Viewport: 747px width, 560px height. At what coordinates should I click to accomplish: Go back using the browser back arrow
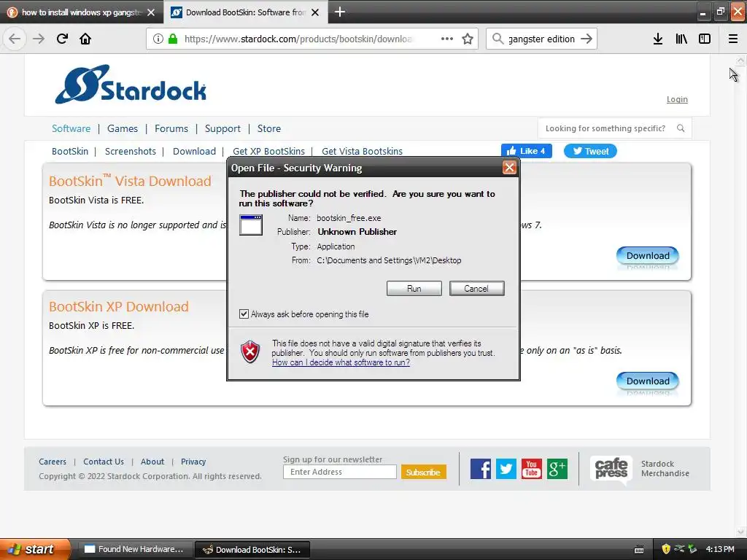15,39
